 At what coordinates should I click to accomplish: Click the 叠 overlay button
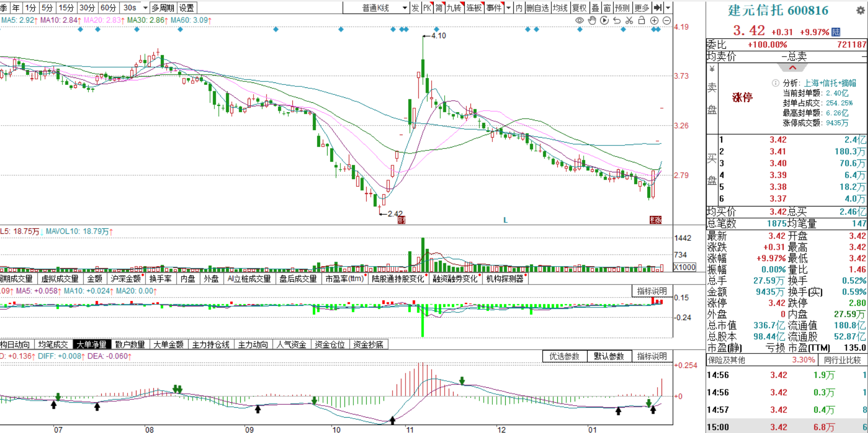point(595,7)
